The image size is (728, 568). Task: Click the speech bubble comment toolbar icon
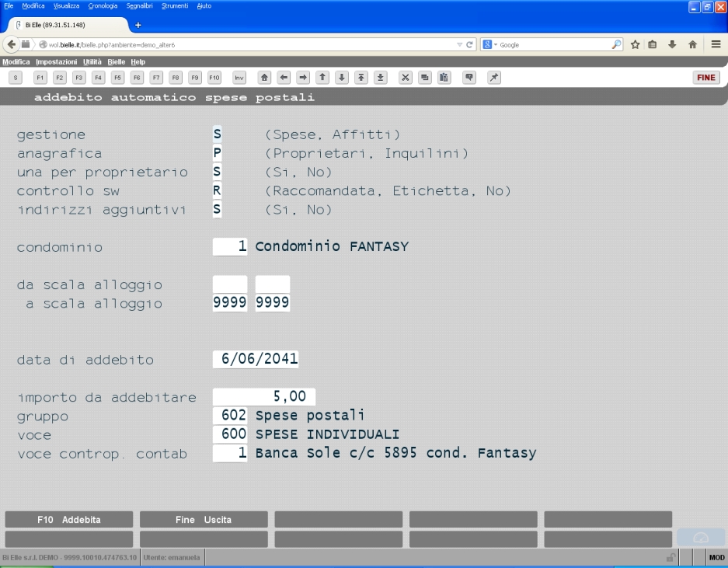[469, 78]
